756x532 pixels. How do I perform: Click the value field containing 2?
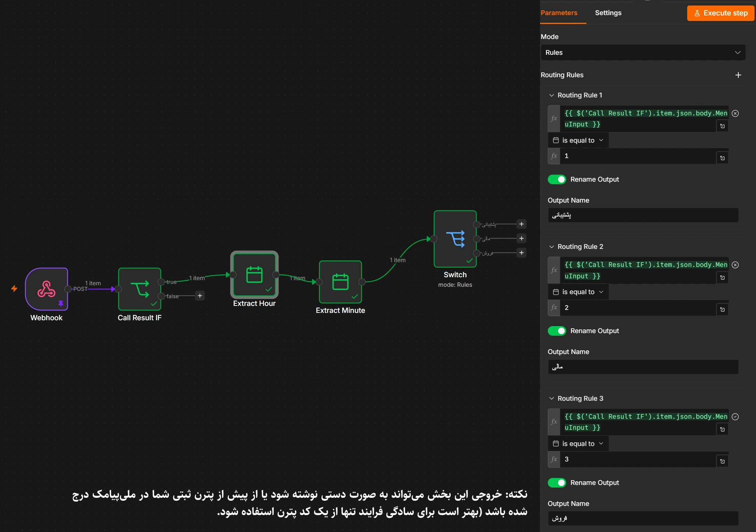[x=638, y=308]
